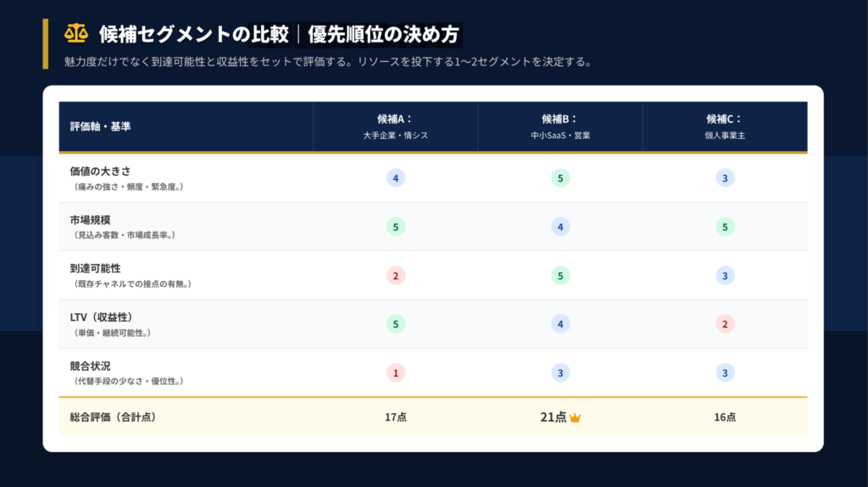The width and height of the screenshot is (868, 487).
Task: Click the crown icon beside 21点
Action: [x=575, y=417]
